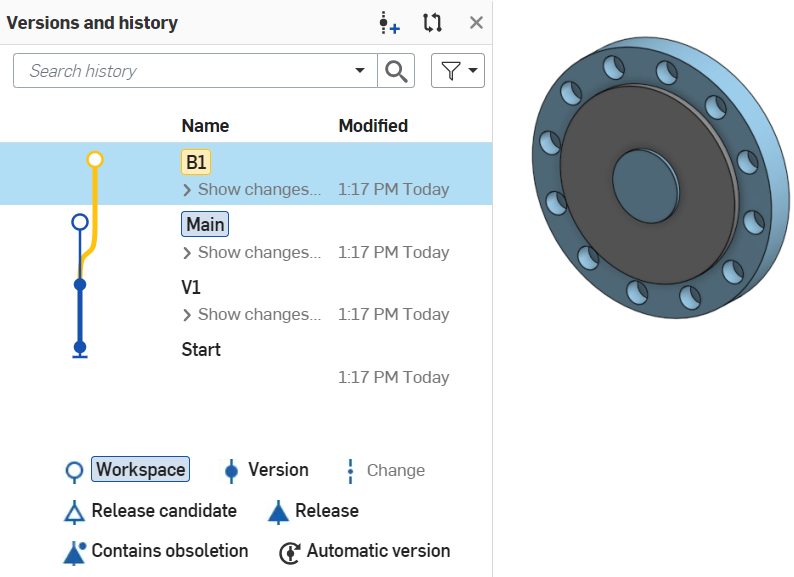Screen dimensions: 794x577
Task: Expand Show changes under Main
Action: (252, 252)
